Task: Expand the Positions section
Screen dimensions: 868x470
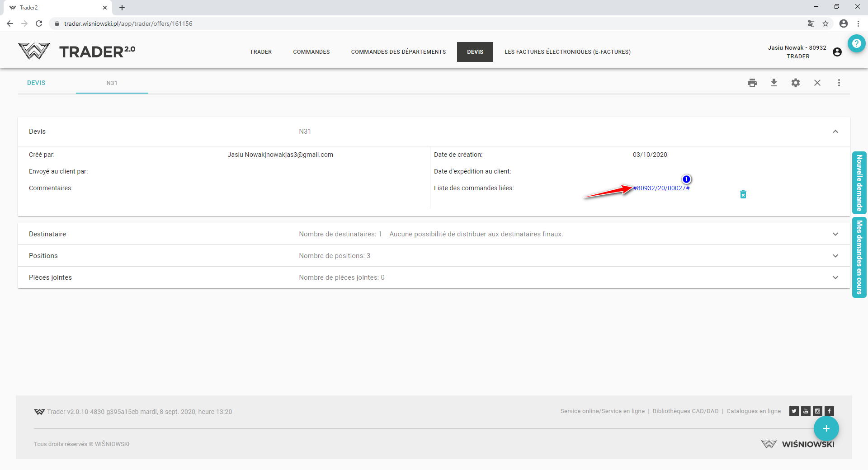Action: tap(835, 256)
